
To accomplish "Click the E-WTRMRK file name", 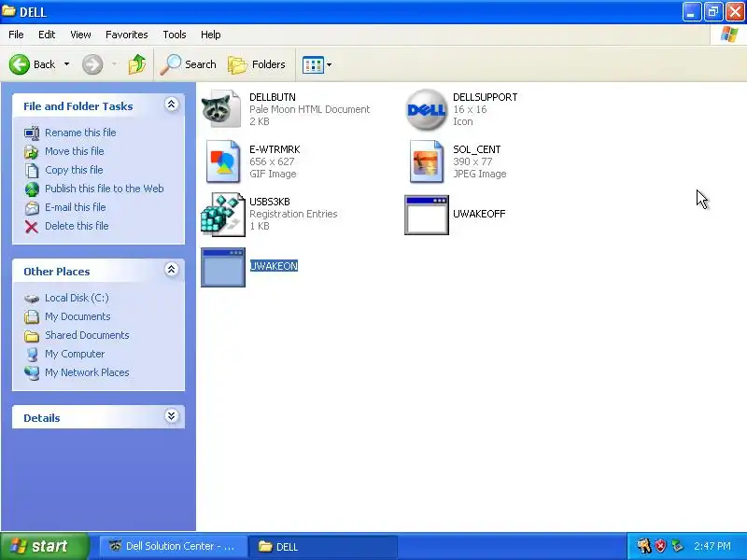I will point(275,149).
